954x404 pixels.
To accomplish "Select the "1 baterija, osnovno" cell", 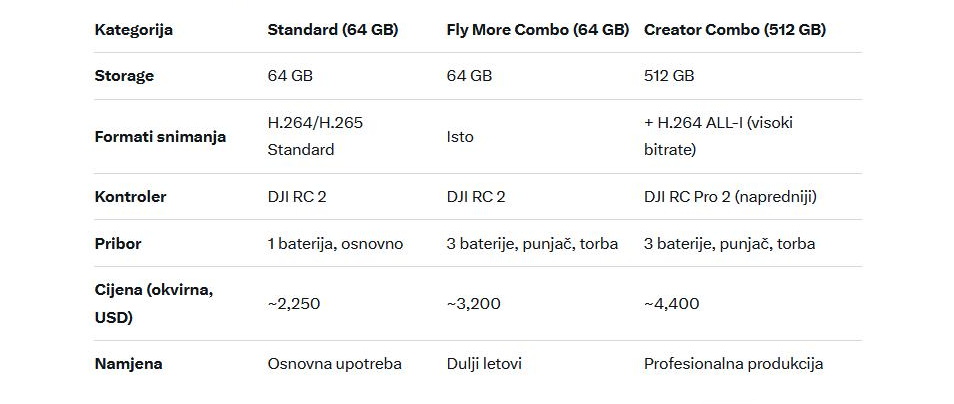I will point(335,243).
